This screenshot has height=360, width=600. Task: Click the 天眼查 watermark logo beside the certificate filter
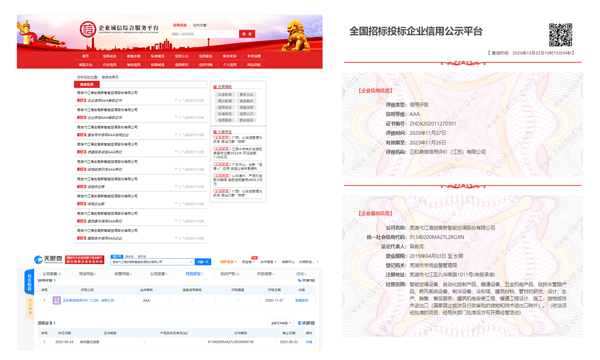point(306,323)
